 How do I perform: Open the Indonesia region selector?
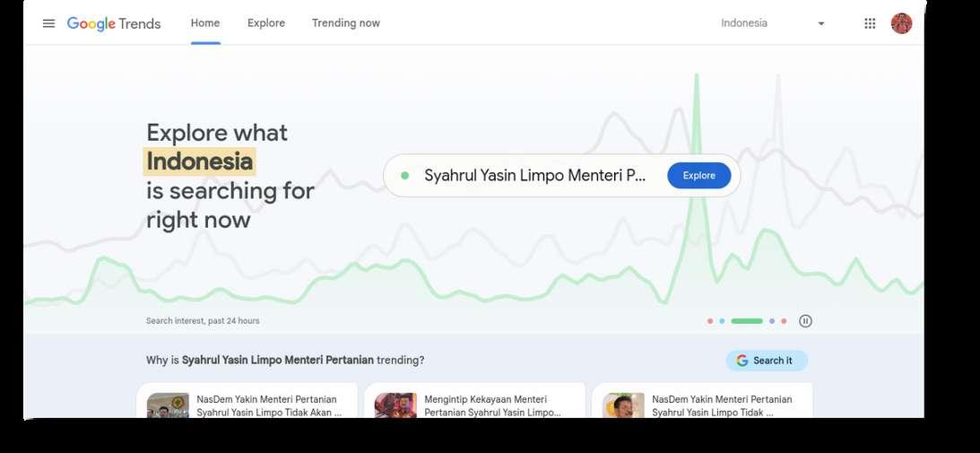coord(773,23)
